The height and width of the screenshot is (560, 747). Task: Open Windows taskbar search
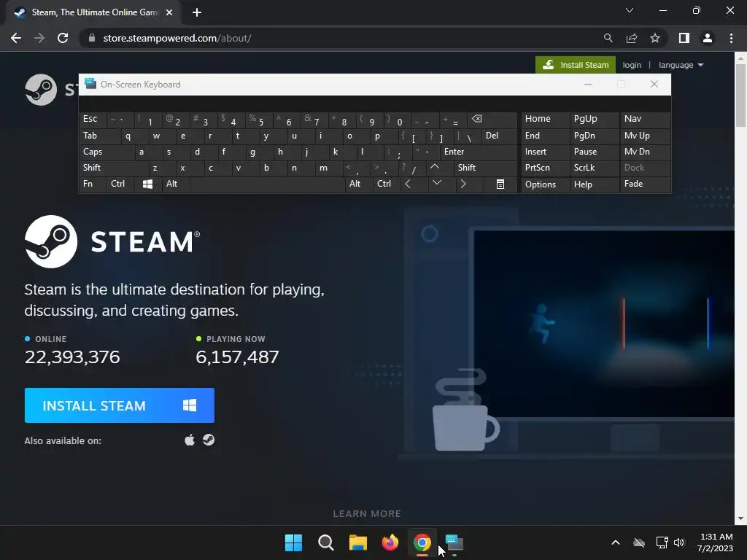(x=326, y=542)
